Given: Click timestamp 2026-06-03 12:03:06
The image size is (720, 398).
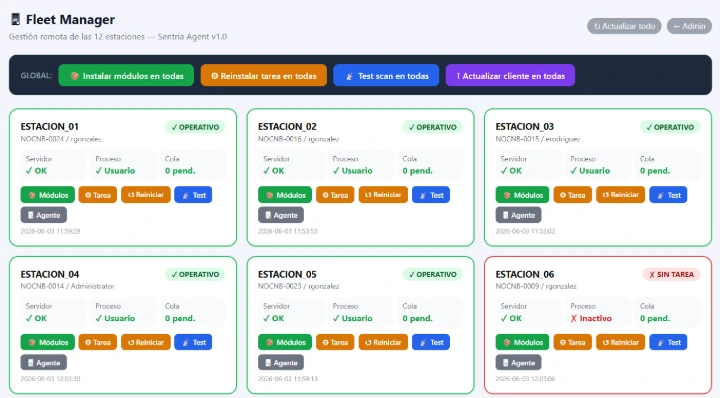Looking at the screenshot, I should (525, 379).
